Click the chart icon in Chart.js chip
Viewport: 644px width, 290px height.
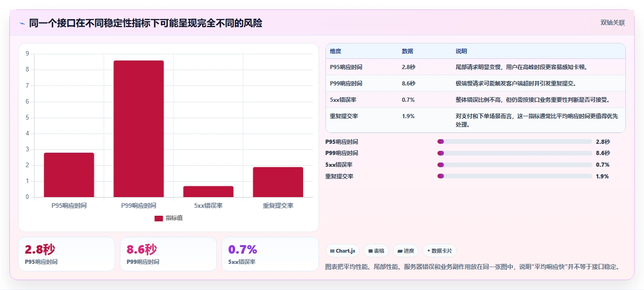pos(332,251)
